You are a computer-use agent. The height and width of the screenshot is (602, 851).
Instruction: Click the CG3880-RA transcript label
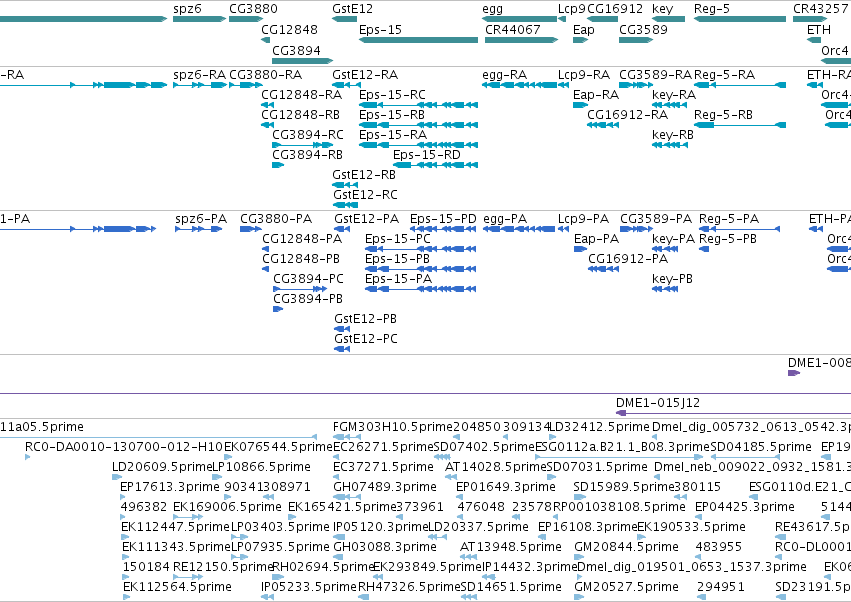(265, 74)
